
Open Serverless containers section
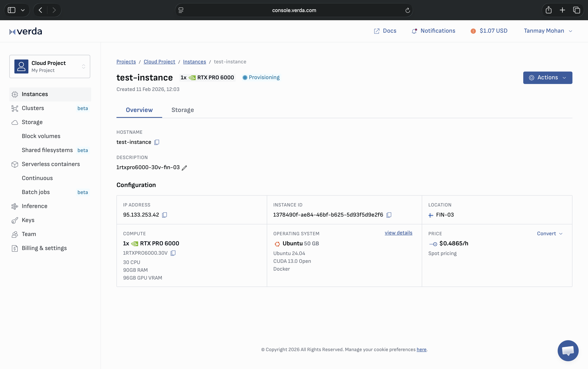click(x=50, y=164)
